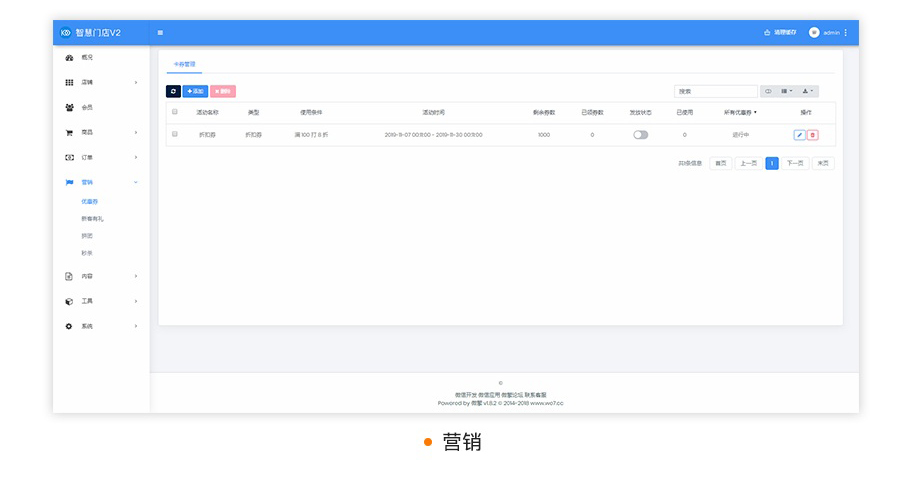The height and width of the screenshot is (478, 905).
Task: Select the 优惠券 submenu item
Action: pos(89,202)
